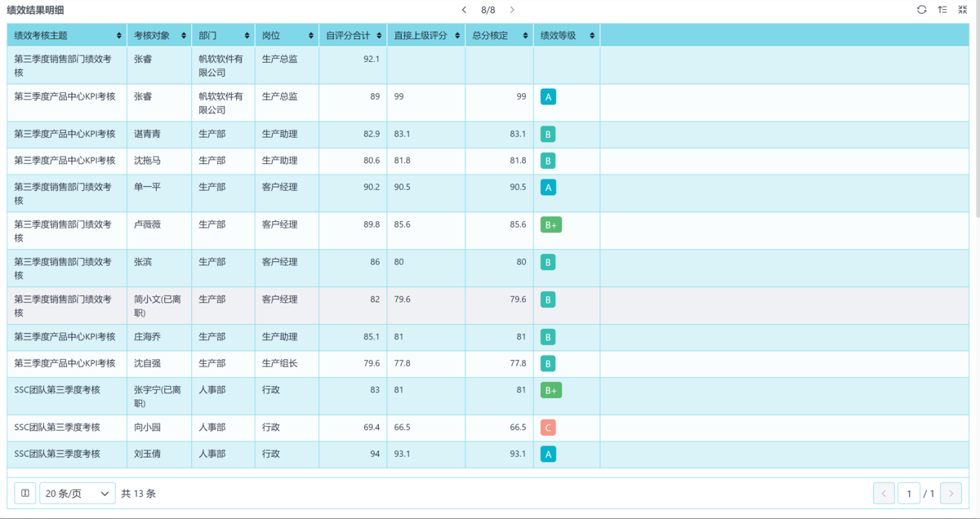The width and height of the screenshot is (980, 519).
Task: Click SSC团队第三季度考核 theme in 刘玉倩 row
Action: [x=57, y=454]
